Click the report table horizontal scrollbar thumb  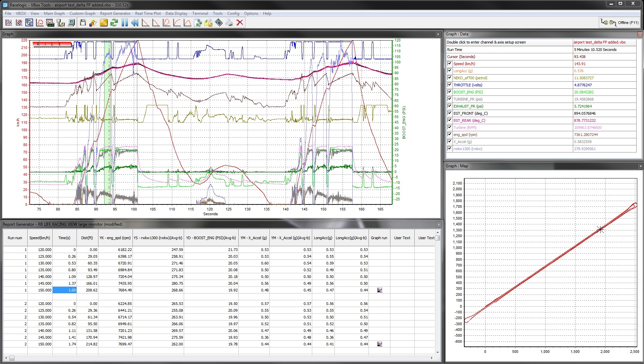click(x=12, y=358)
